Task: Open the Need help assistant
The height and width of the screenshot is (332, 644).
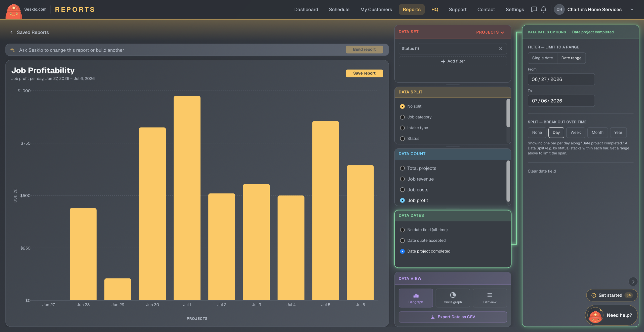Action: click(611, 315)
